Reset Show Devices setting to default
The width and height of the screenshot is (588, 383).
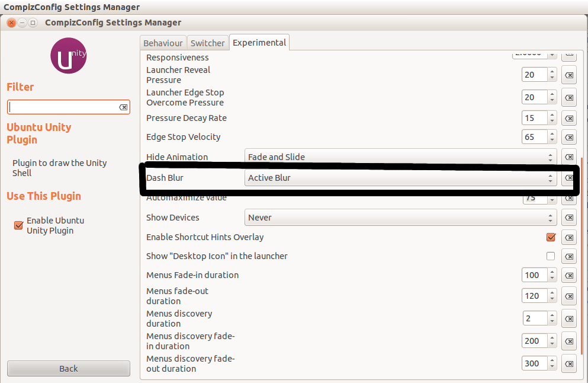click(x=569, y=218)
